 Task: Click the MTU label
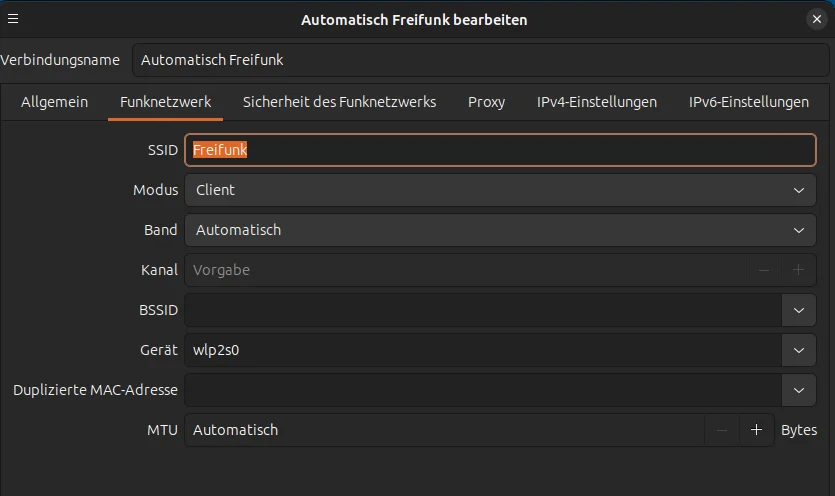[x=162, y=430]
